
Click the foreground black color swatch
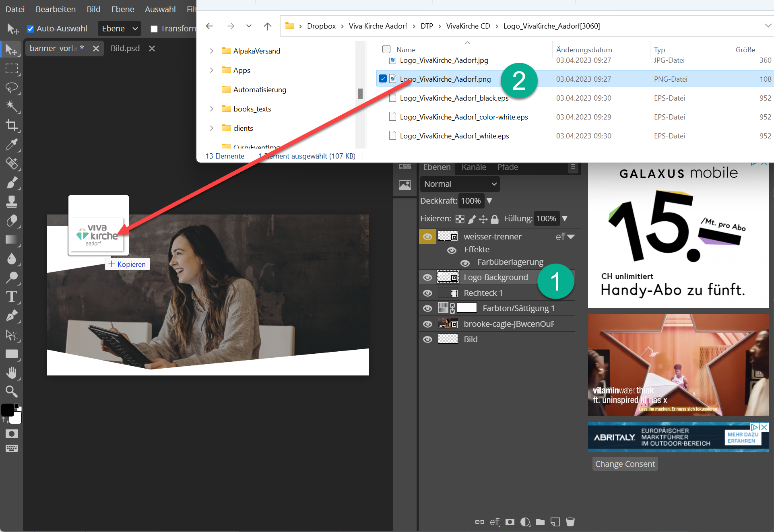click(x=8, y=410)
